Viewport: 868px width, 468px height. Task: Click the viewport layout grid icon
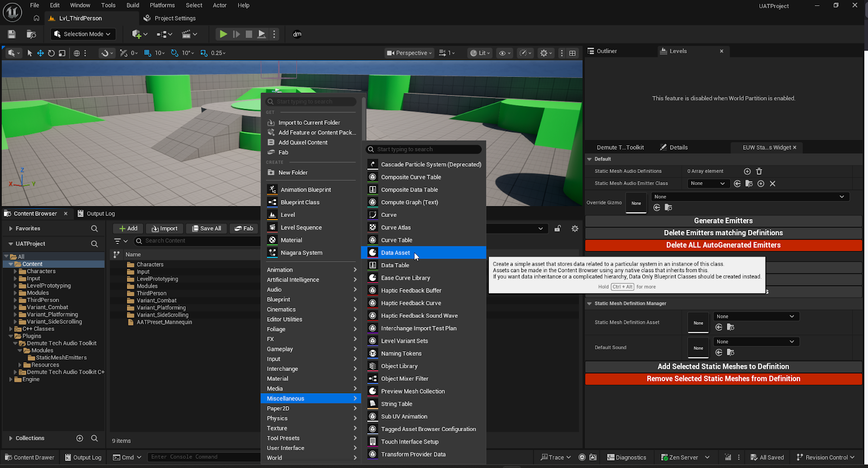[572, 53]
